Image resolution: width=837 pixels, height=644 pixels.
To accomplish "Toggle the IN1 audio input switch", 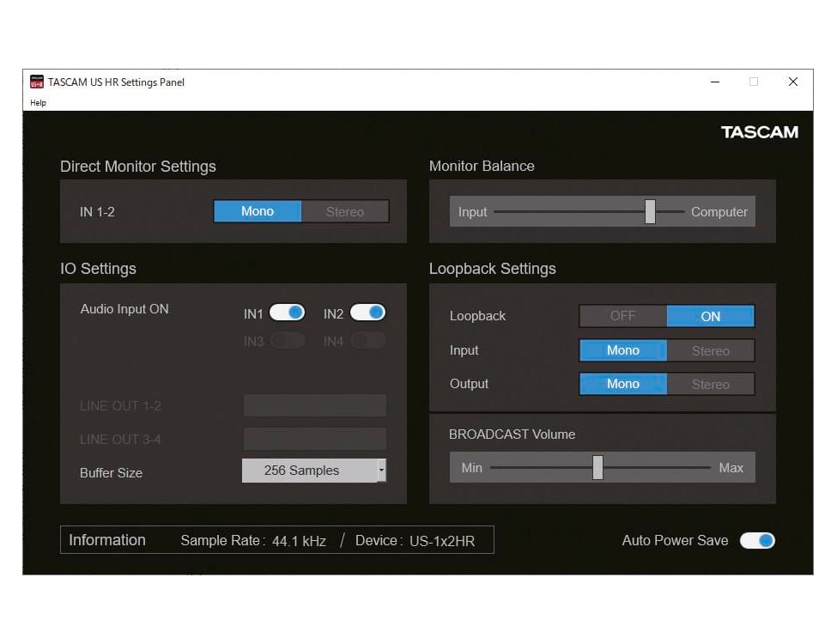I will point(287,313).
